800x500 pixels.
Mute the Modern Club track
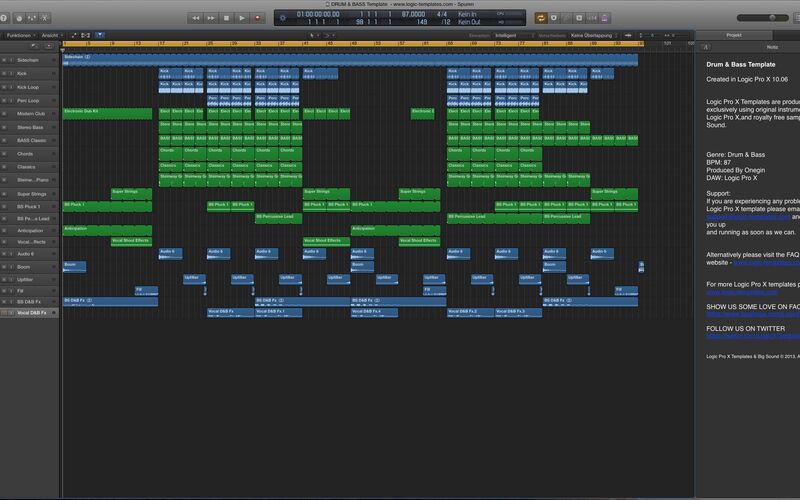pyautogui.click(x=4, y=114)
